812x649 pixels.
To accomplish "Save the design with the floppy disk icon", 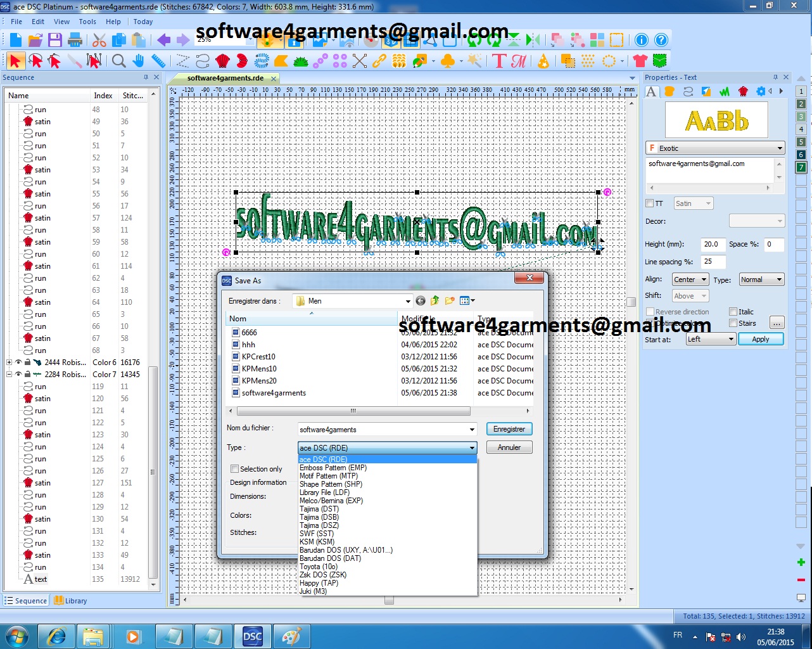I will coord(55,40).
